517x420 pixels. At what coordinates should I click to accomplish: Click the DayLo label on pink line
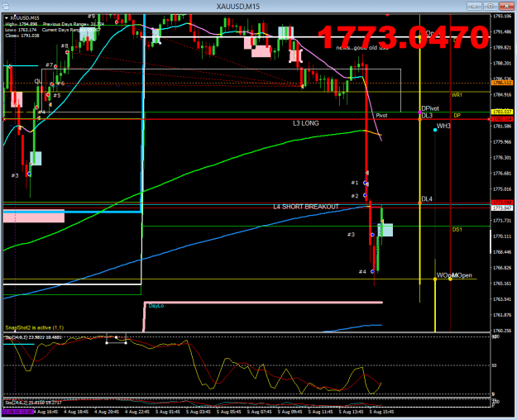(x=156, y=306)
